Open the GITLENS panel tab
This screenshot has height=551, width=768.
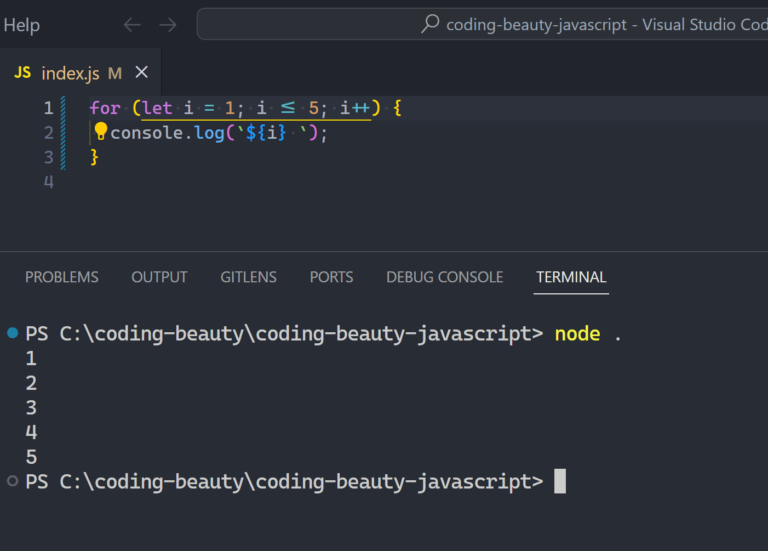[248, 277]
